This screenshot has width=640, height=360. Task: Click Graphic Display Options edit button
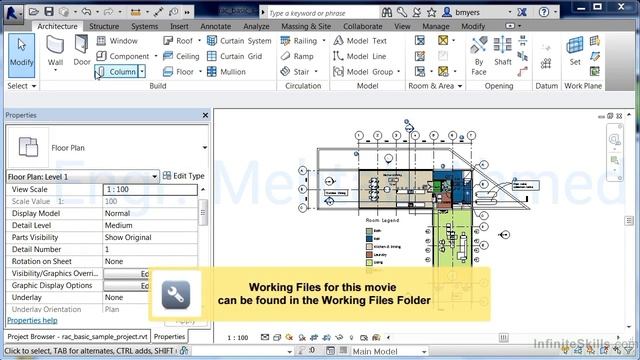pos(127,286)
